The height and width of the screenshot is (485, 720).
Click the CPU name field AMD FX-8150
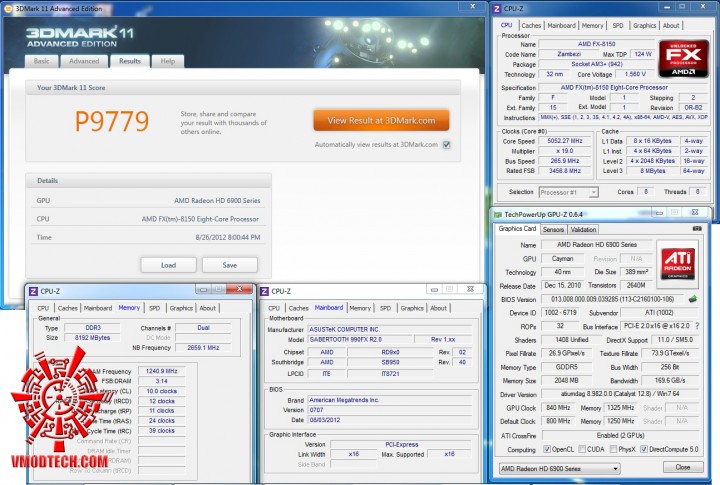596,44
